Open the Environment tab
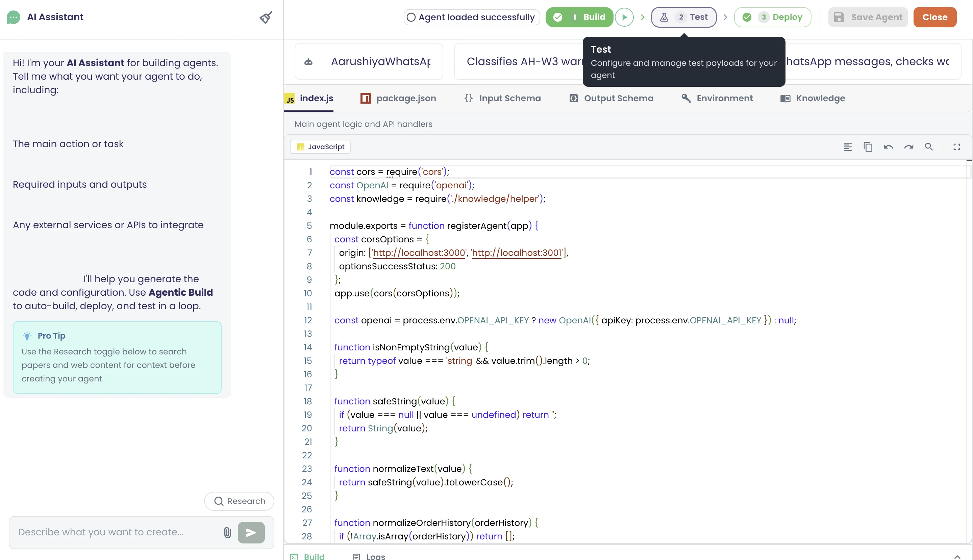Image resolution: width=973 pixels, height=560 pixels. 717,99
